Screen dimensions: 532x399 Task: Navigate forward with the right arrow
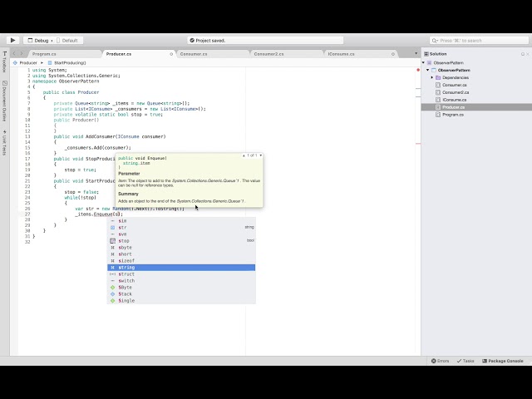[x=22, y=53]
